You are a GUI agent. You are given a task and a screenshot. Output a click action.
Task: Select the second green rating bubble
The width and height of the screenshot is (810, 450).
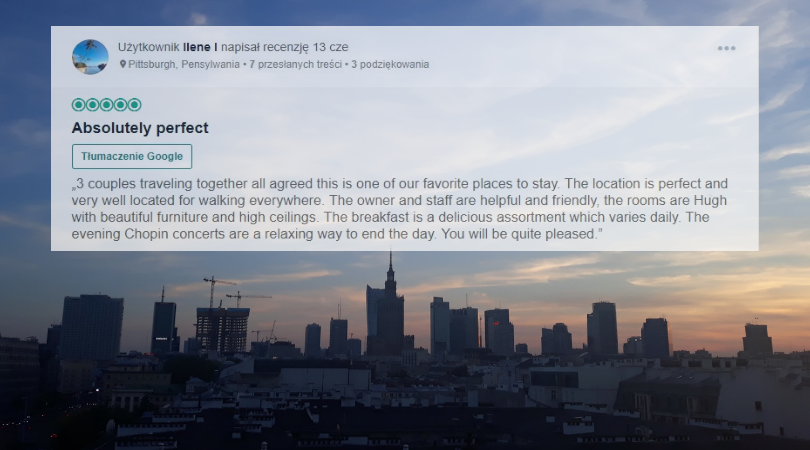pos(92,105)
